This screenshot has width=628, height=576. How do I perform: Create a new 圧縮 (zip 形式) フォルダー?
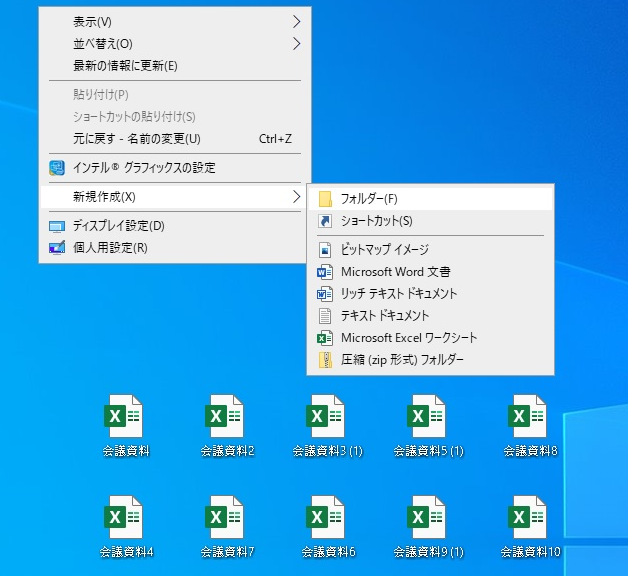click(x=431, y=360)
